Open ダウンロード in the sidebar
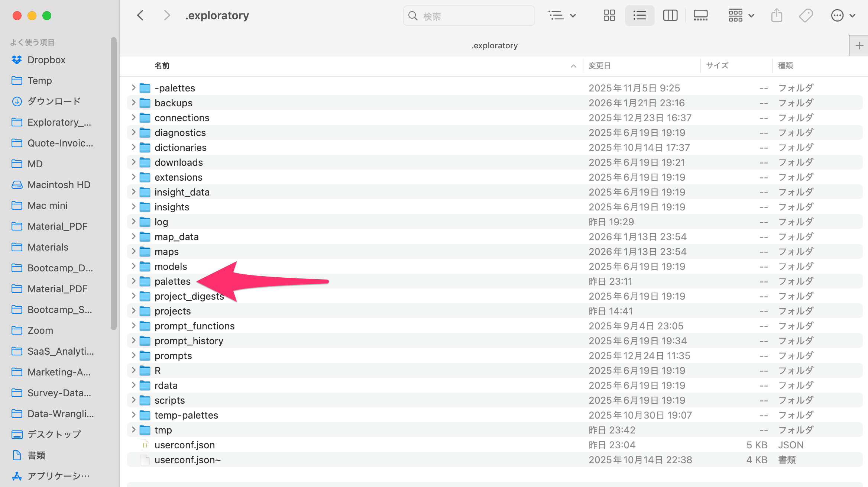 click(54, 101)
